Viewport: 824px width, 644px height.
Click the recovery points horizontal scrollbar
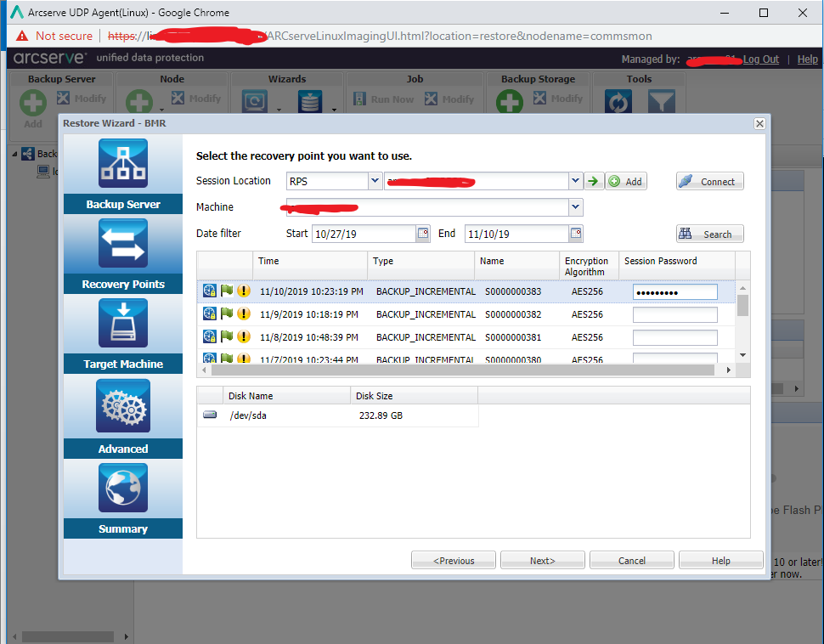point(462,370)
